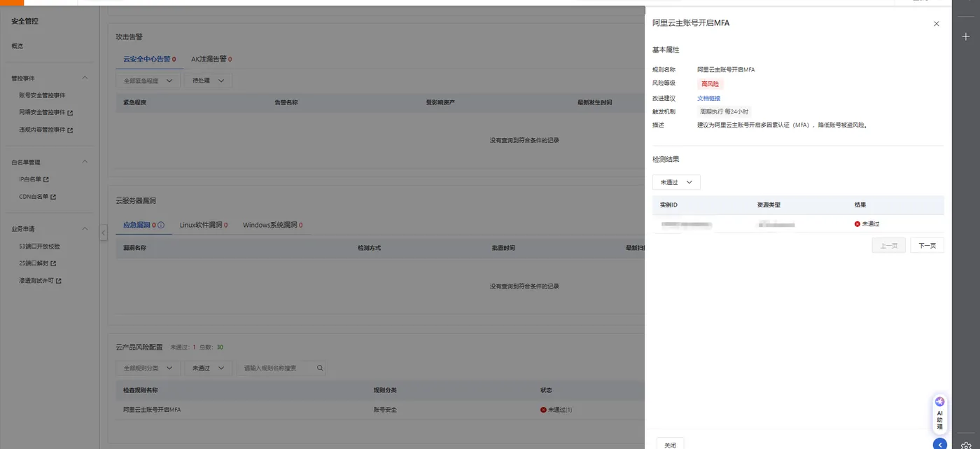Click the info icon beside 应急漏洞
This screenshot has width=980, height=449.
click(x=161, y=225)
